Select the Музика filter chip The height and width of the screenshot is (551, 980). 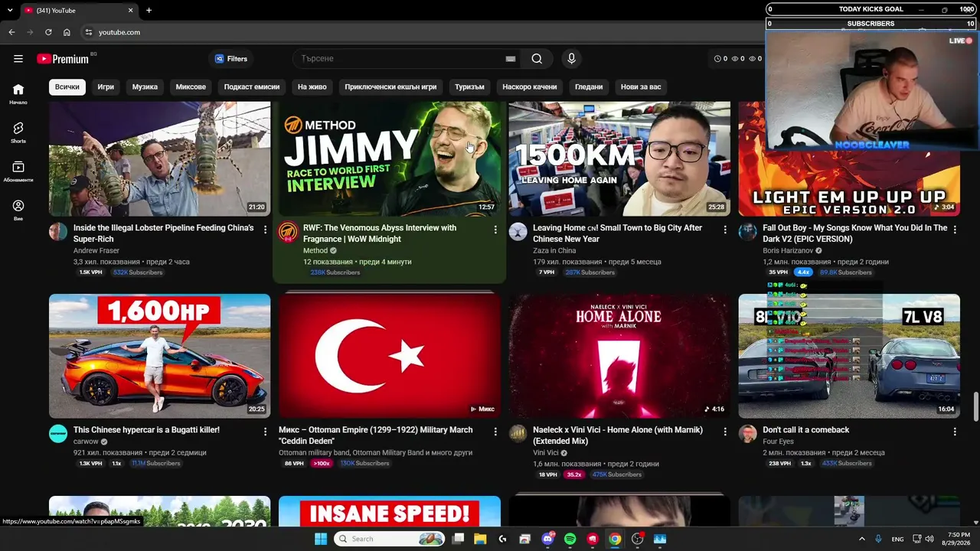point(145,86)
